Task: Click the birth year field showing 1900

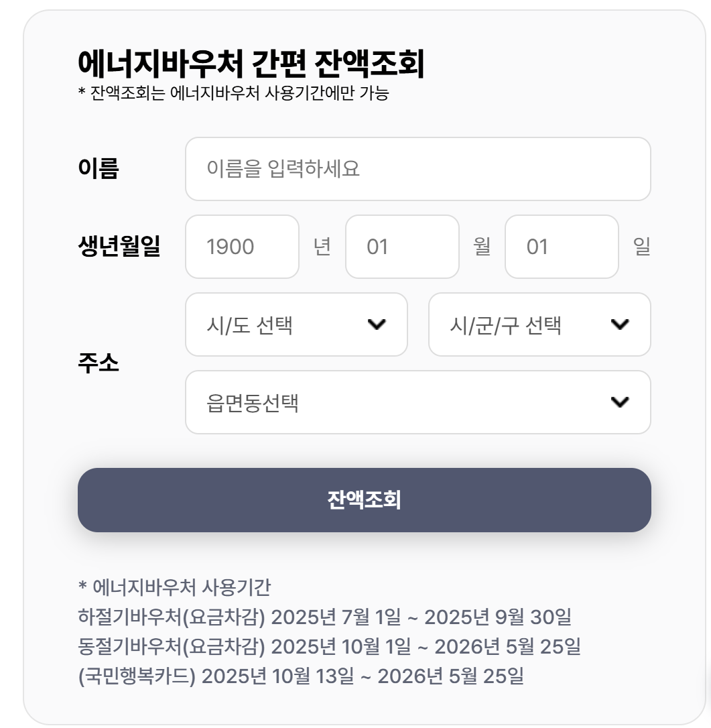Action: pos(241,248)
